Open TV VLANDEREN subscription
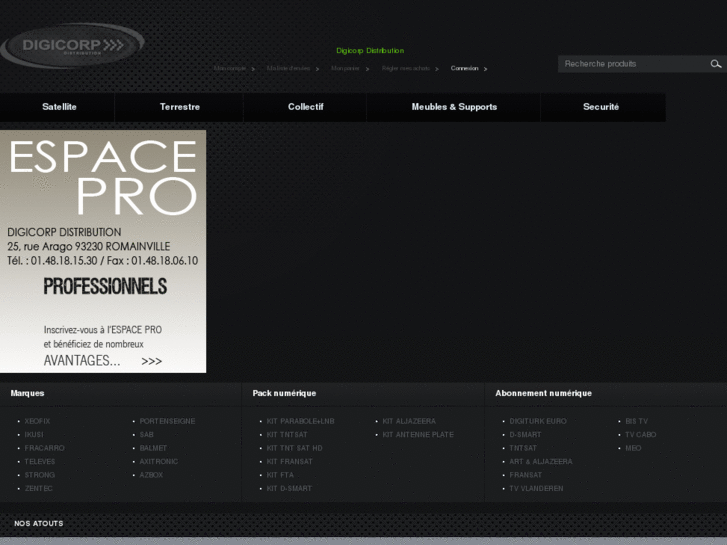Viewport: 727px width, 545px height. (x=536, y=488)
